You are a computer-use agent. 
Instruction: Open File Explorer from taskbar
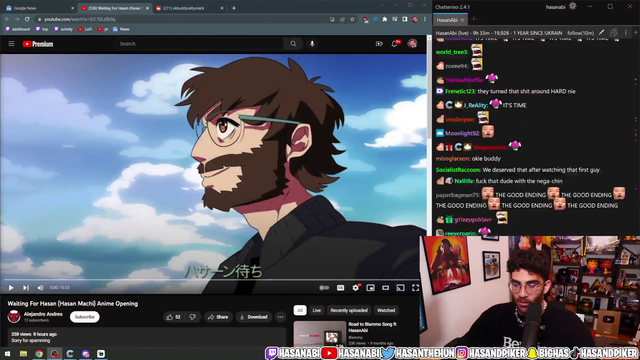pos(23,353)
